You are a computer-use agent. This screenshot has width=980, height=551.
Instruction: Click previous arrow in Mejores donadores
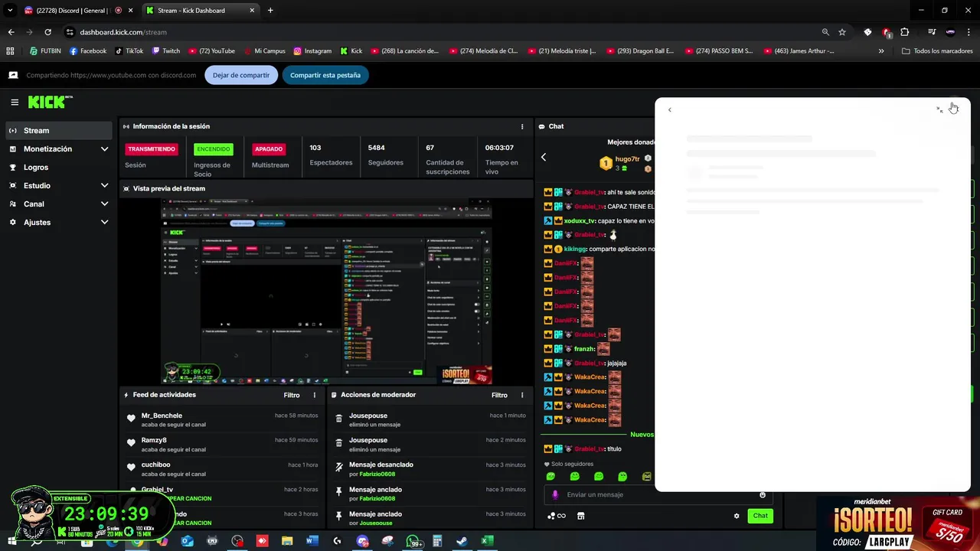544,157
